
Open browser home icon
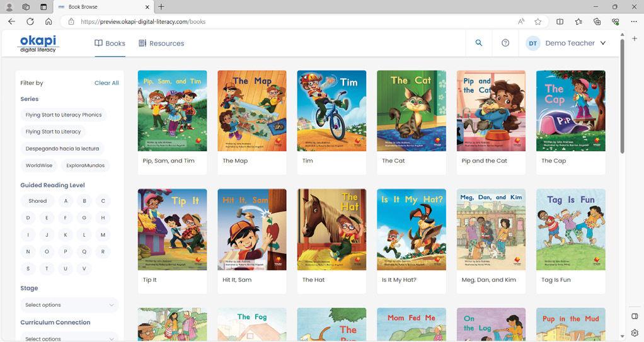click(x=49, y=21)
